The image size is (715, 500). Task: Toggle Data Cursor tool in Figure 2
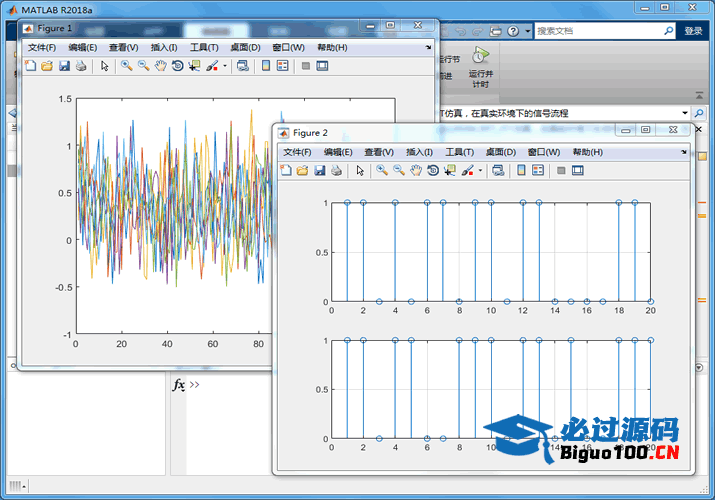pyautogui.click(x=449, y=171)
